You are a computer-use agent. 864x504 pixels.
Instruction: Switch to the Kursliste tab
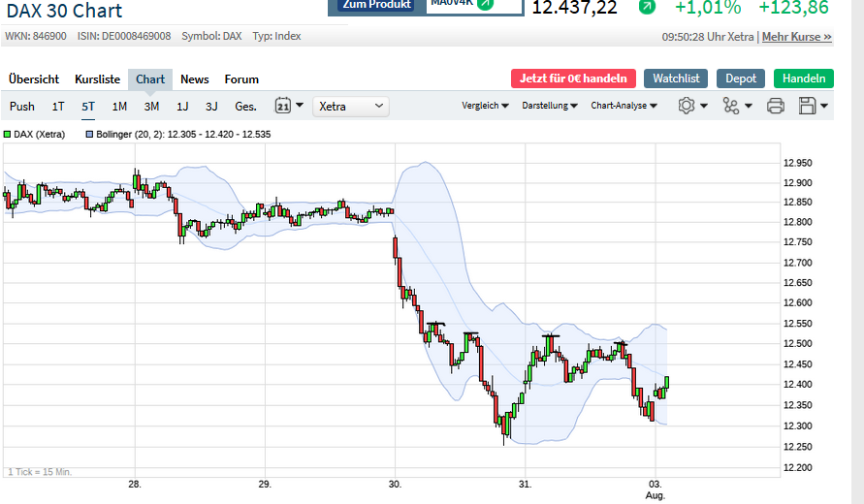pos(97,79)
